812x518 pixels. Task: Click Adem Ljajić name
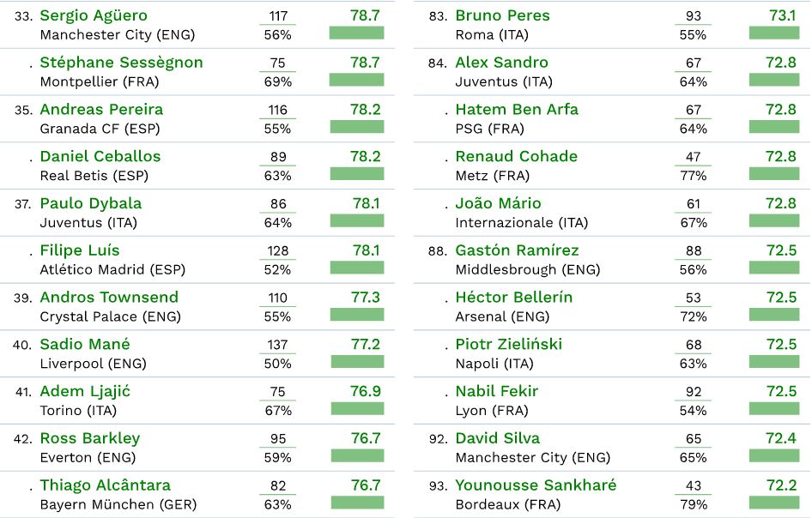click(85, 391)
